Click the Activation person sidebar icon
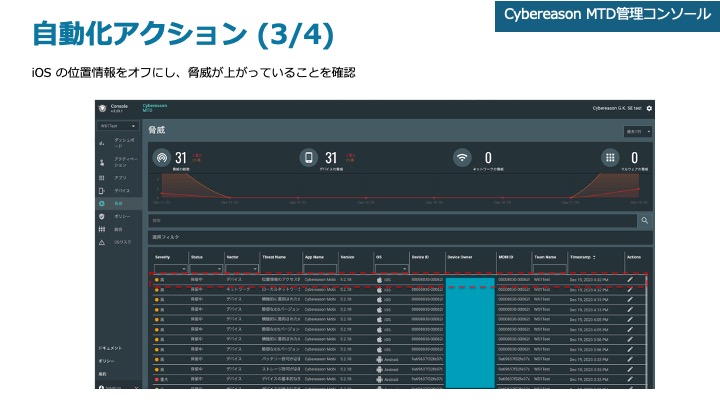This screenshot has height=405, width=720. pos(102,162)
